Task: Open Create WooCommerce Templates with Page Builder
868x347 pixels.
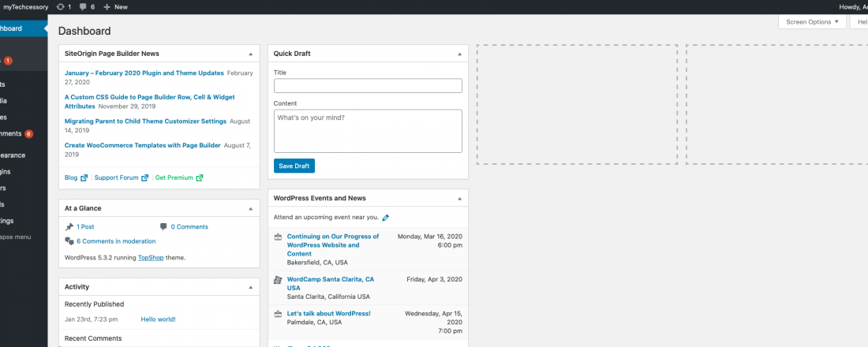Action: [x=143, y=146]
